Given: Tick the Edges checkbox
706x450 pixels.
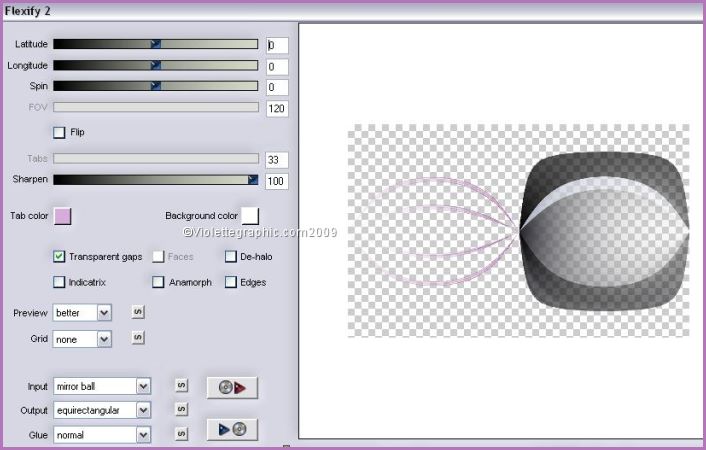Looking at the screenshot, I should (x=231, y=282).
